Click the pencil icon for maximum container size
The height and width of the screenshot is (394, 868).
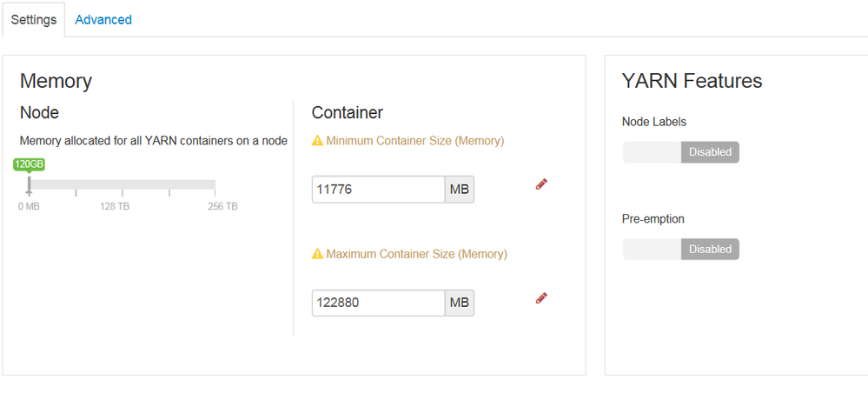pos(541,297)
